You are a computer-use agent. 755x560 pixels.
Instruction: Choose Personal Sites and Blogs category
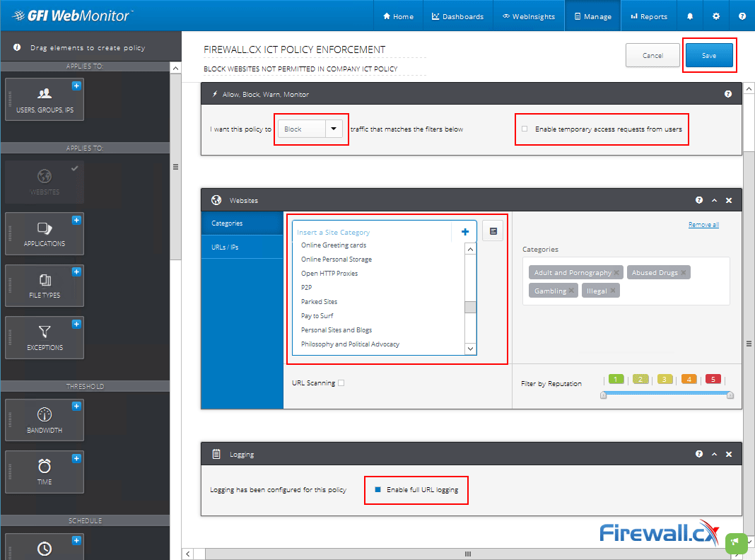pyautogui.click(x=336, y=329)
